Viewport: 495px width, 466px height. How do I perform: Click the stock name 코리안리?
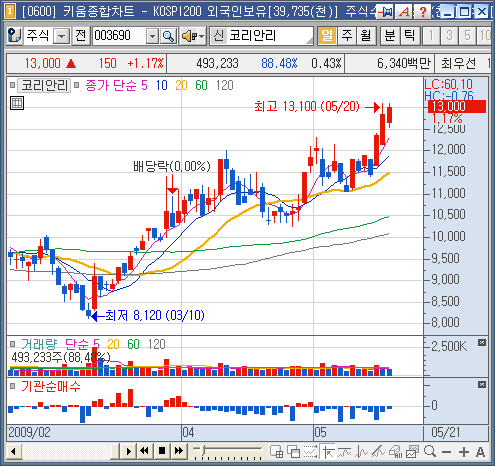point(252,36)
